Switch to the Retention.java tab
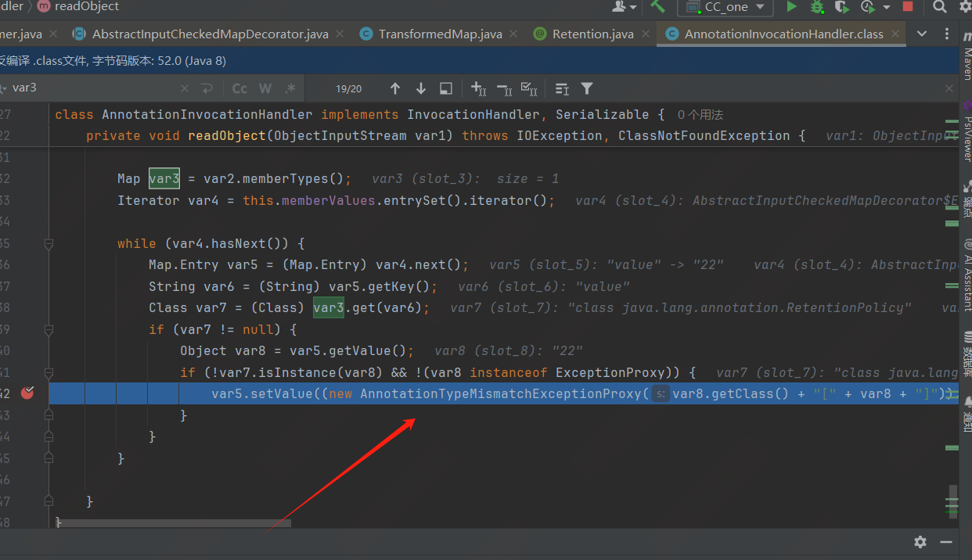Screen dimensions: 972x560 click(592, 34)
